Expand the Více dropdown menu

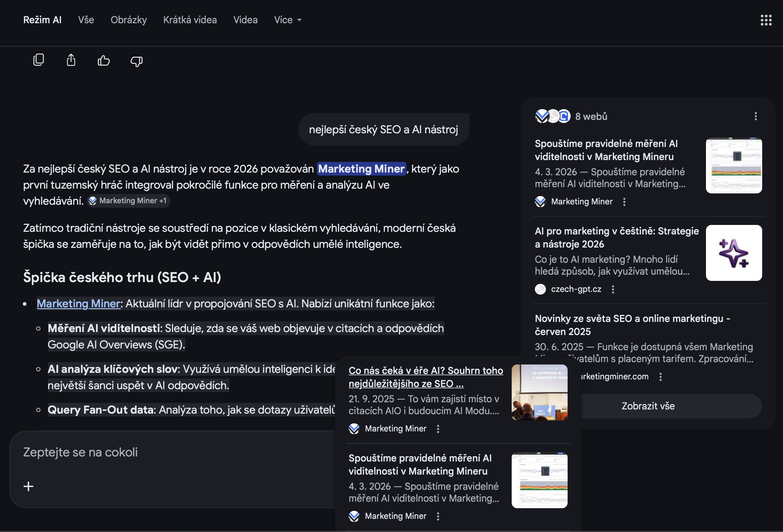click(x=287, y=20)
